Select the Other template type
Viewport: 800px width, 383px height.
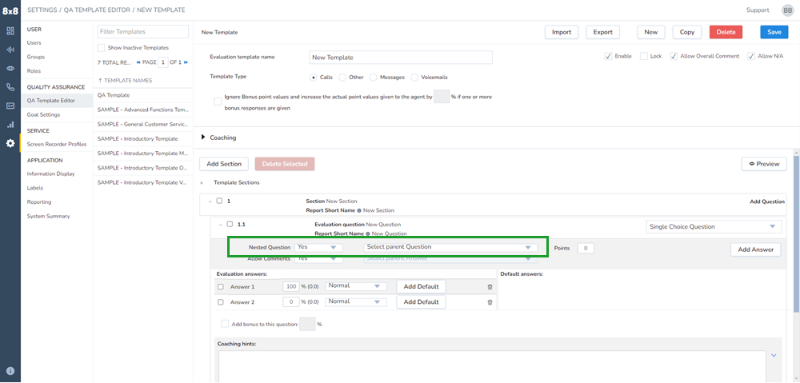342,78
